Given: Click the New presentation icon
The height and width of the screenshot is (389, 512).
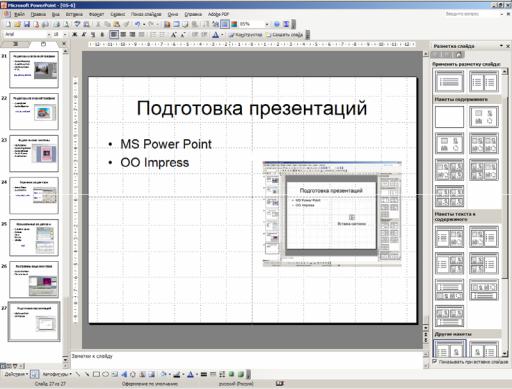Looking at the screenshot, I should (x=8, y=24).
